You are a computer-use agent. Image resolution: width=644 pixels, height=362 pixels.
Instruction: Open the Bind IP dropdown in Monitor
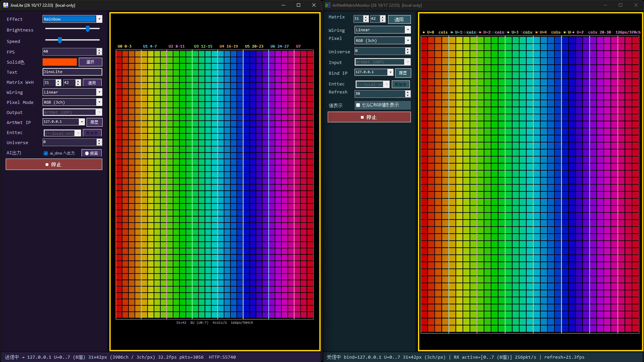(x=390, y=72)
